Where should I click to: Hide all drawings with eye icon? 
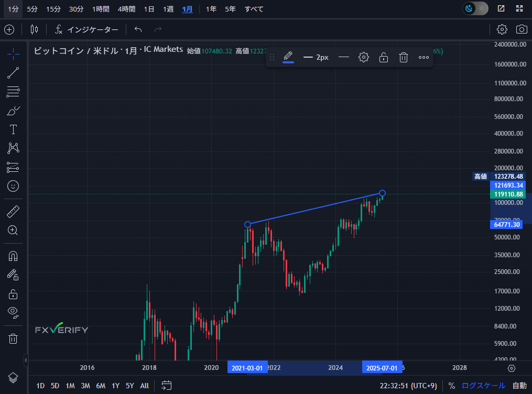point(13,312)
